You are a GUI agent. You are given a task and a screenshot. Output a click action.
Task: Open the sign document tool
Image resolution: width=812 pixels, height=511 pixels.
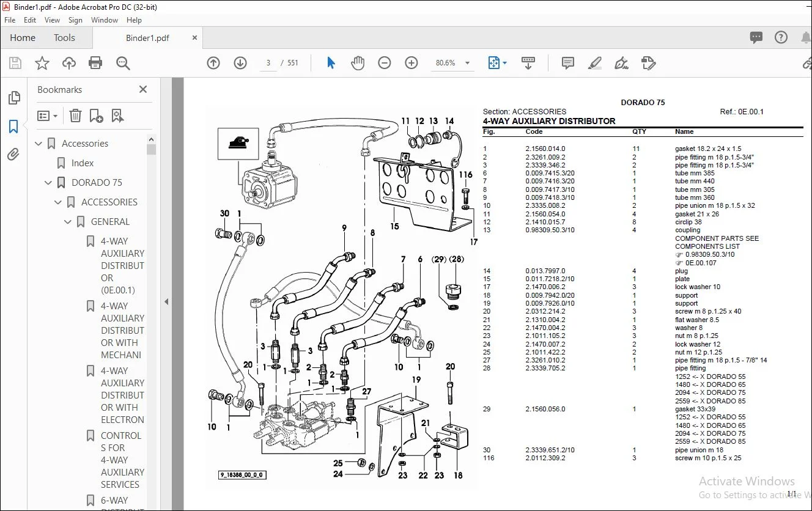(x=621, y=63)
